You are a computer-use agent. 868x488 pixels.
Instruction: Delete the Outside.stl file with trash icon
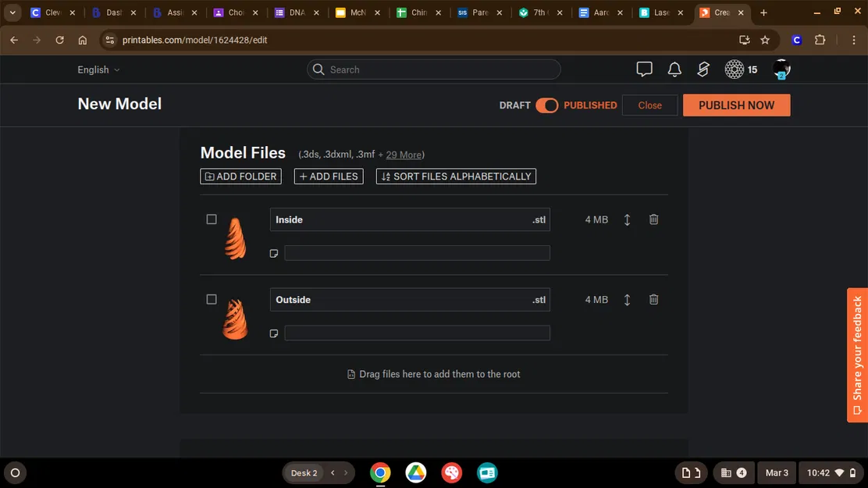coord(654,300)
